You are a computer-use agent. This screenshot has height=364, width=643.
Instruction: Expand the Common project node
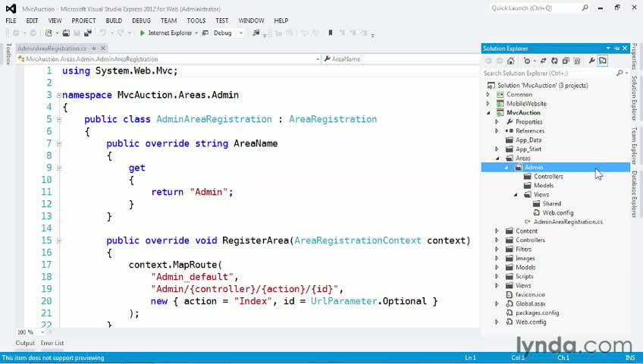(x=488, y=94)
